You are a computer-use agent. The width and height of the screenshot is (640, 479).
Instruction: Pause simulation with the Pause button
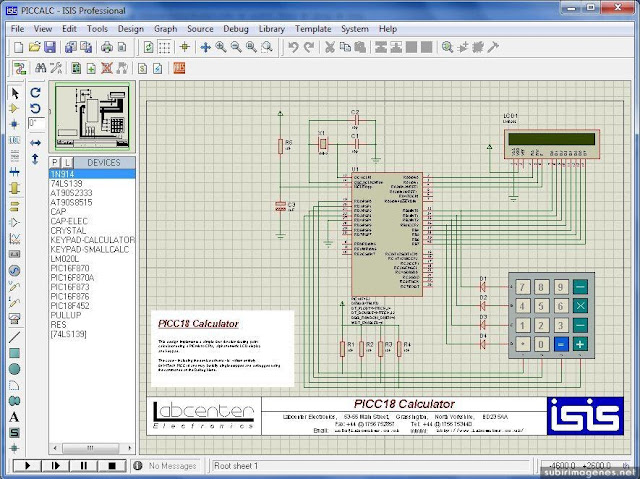coord(84,466)
